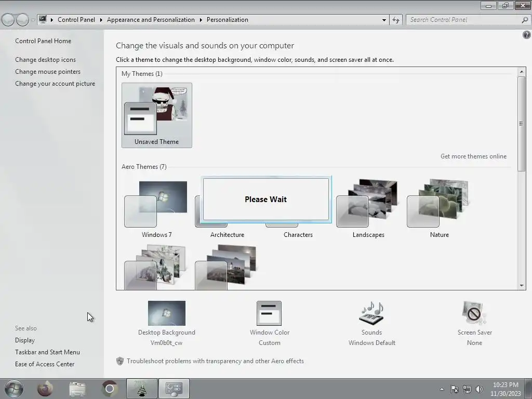Switch to the Christmas tree taskbar app

(x=142, y=389)
